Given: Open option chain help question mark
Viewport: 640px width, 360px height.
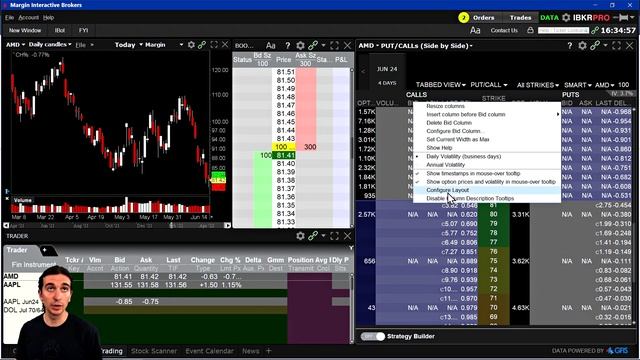Looking at the screenshot, I should (x=570, y=46).
